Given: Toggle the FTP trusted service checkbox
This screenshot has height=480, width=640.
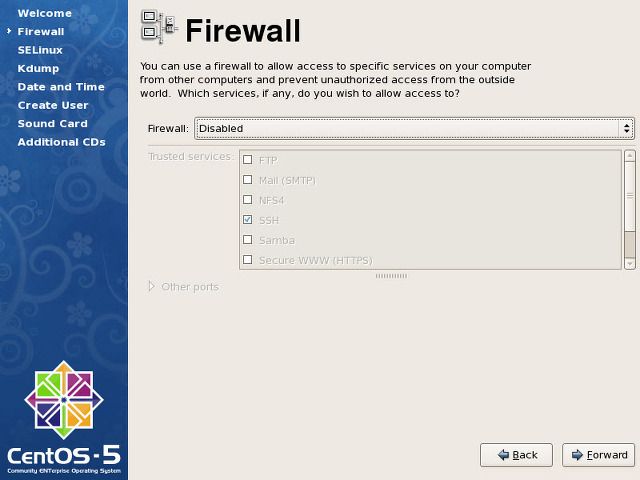Looking at the screenshot, I should 247,160.
